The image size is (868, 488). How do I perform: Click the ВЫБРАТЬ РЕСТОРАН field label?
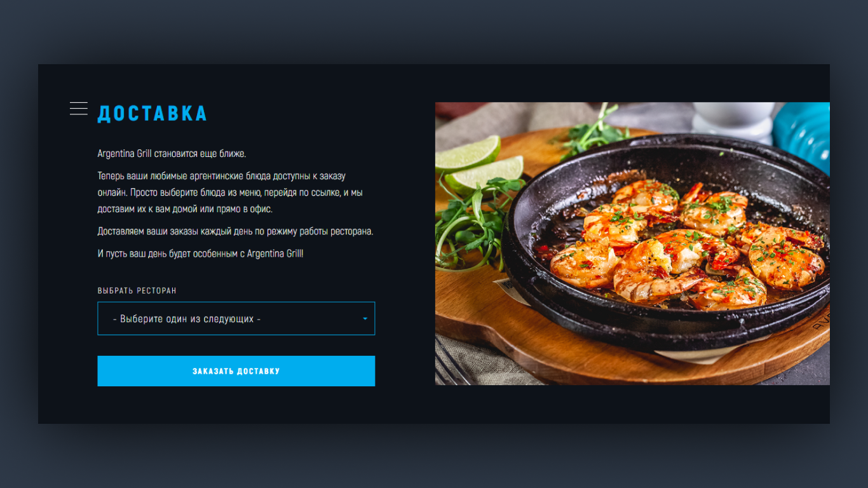tap(137, 290)
